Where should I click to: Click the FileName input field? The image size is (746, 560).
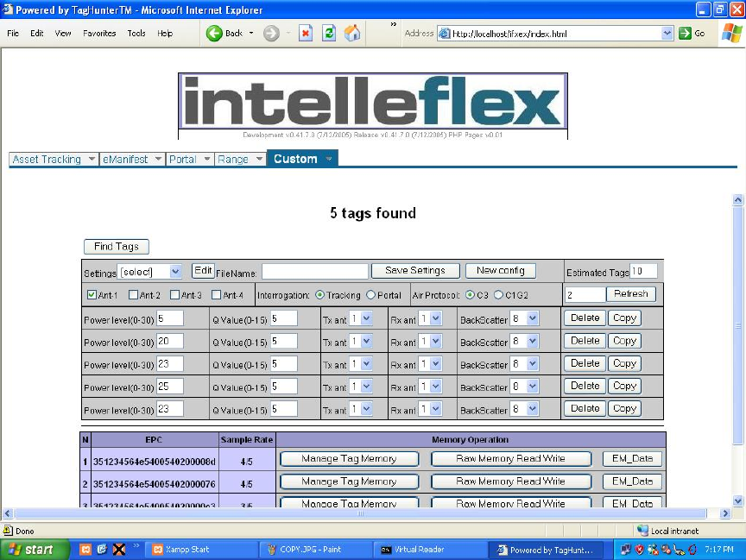pos(315,272)
